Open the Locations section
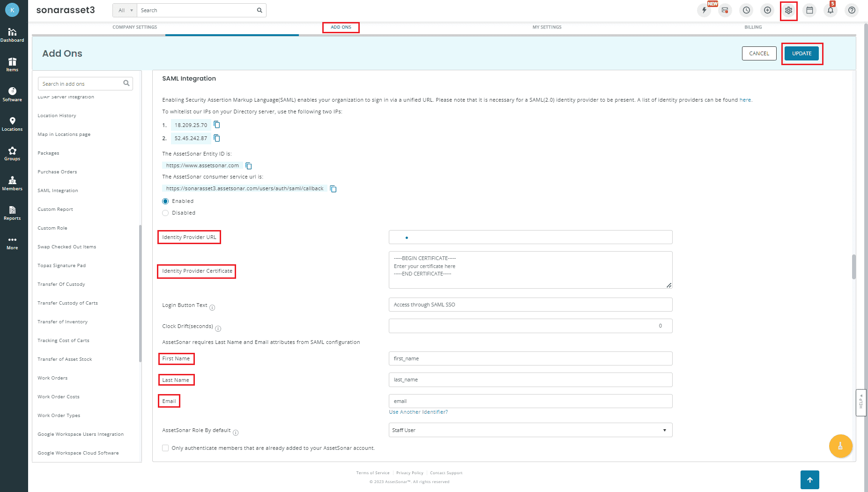Screen dimensions: 868x492 (x=12, y=124)
